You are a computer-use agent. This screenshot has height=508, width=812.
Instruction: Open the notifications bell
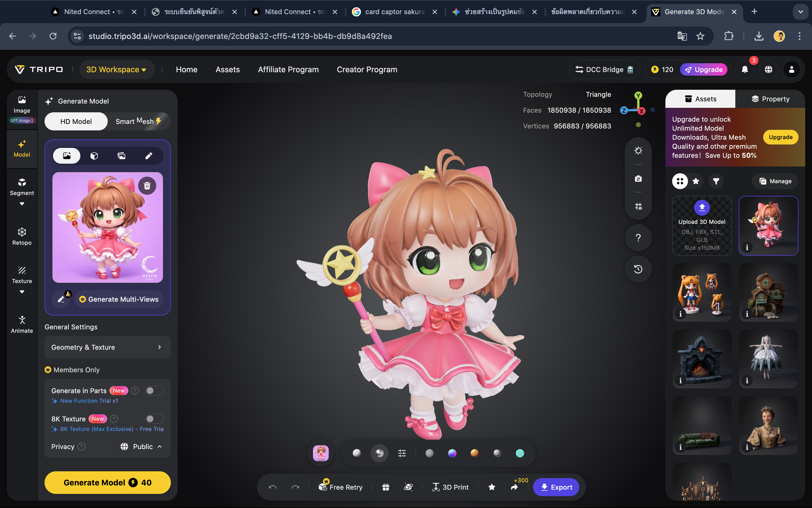point(745,69)
